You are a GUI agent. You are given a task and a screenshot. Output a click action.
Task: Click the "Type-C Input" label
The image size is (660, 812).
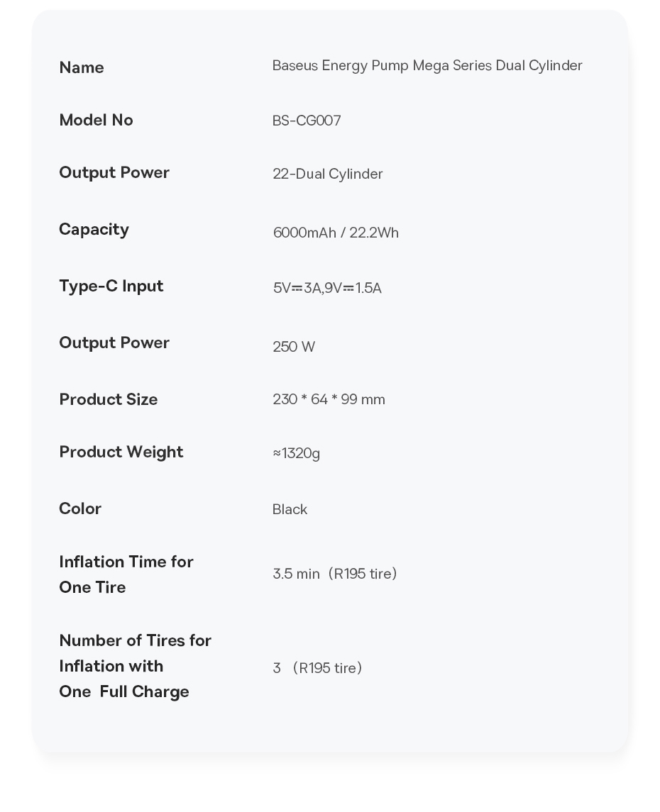[x=111, y=287]
